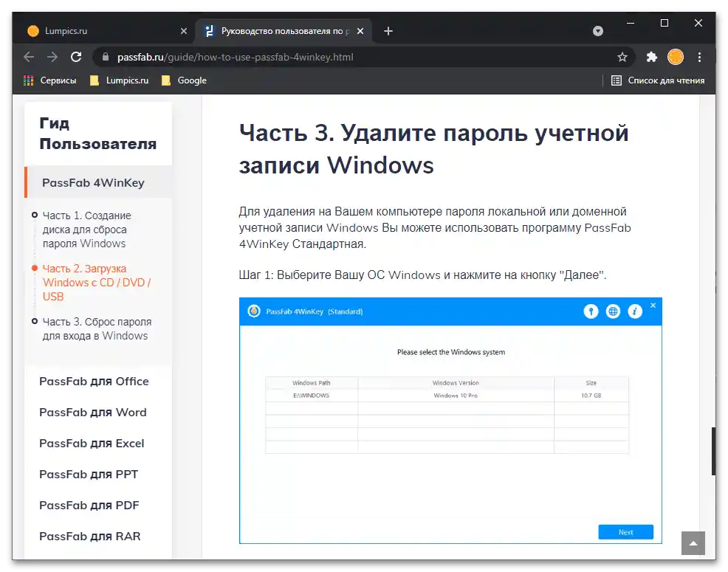Open PassFab для PPT guide
The image size is (728, 572).
pyautogui.click(x=89, y=475)
